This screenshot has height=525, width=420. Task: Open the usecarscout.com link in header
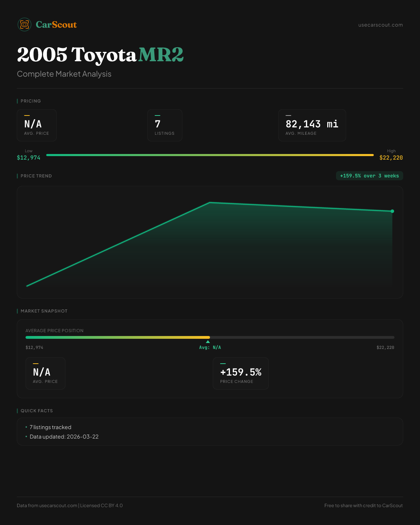click(380, 25)
